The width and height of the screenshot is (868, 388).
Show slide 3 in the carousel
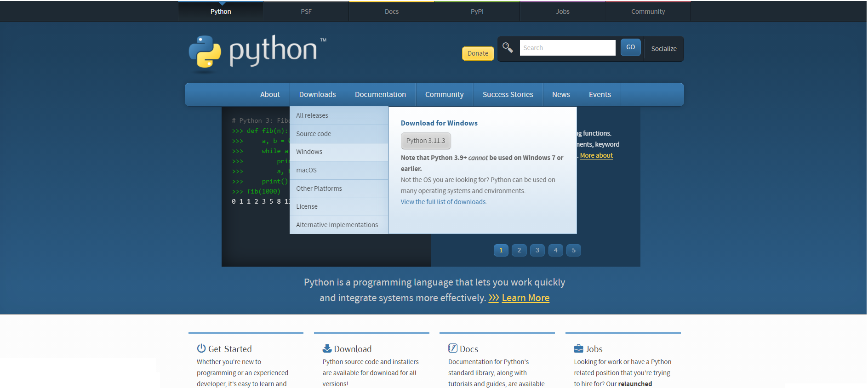pos(537,250)
